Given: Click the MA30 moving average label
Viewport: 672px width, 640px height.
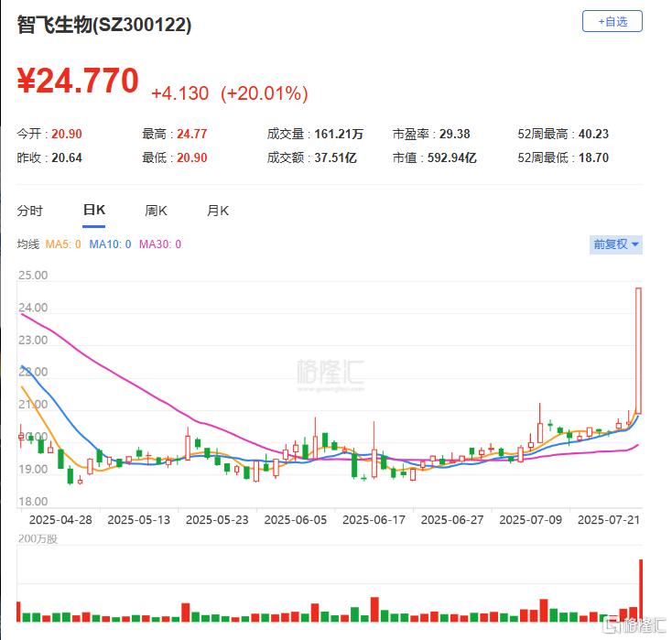Looking at the screenshot, I should [160, 244].
